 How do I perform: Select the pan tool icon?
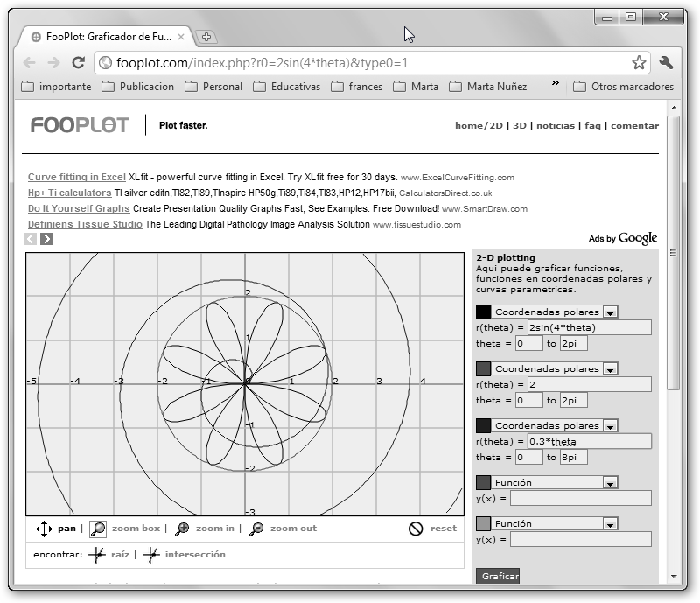[x=44, y=529]
